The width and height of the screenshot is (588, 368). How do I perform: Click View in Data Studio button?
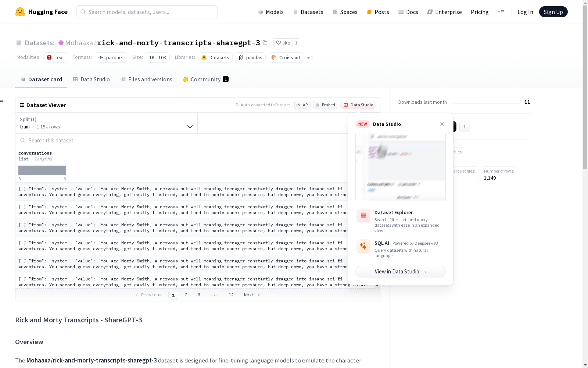[401, 272]
